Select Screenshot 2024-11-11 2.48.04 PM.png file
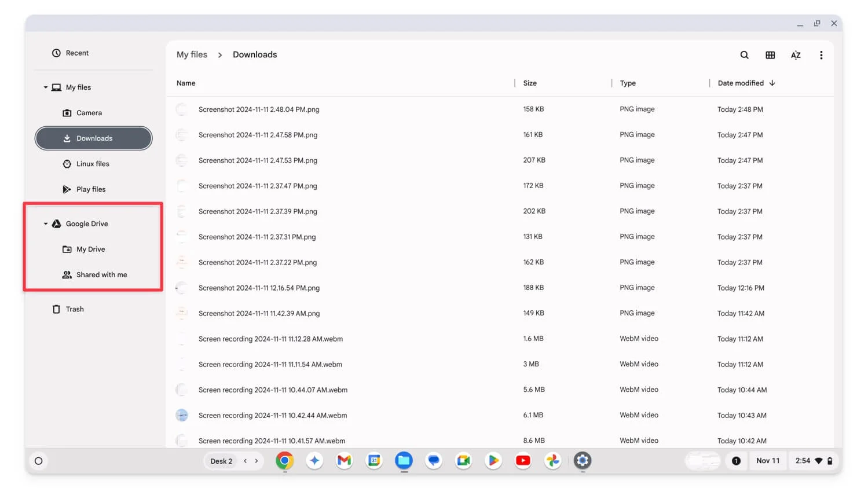Screen dimensions: 868x488 259,109
